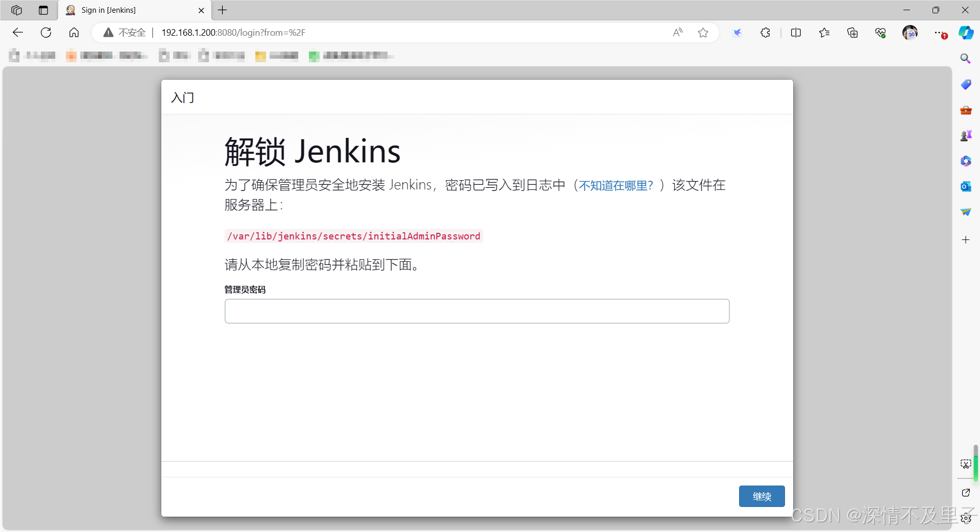The height and width of the screenshot is (532, 980).
Task: Open a new browser tab
Action: coord(223,10)
